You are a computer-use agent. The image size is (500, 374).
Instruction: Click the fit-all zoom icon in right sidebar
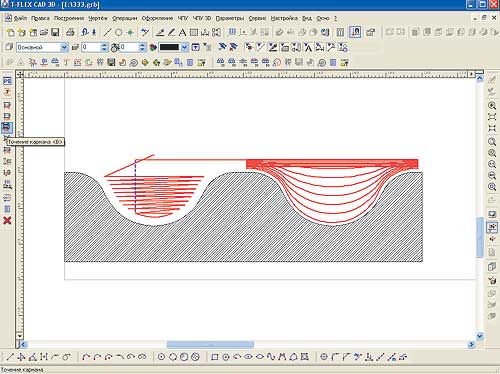click(x=492, y=117)
